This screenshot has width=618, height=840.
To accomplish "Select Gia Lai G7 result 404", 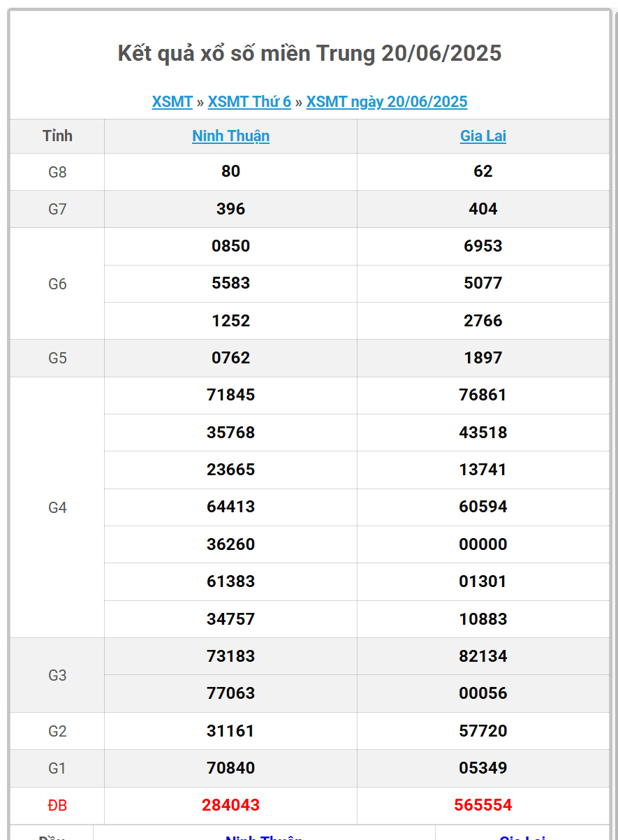I will 483,208.
